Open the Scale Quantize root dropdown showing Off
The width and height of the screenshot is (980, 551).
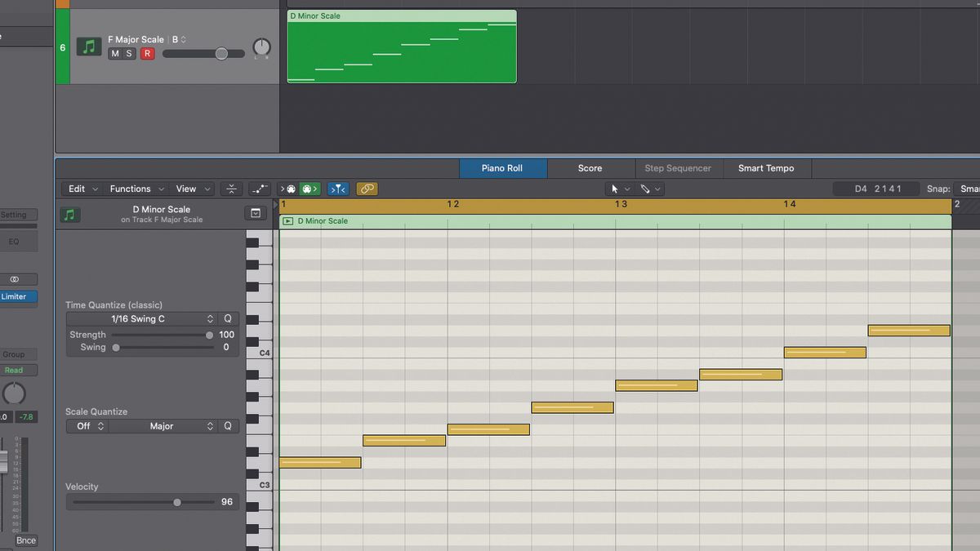click(87, 425)
